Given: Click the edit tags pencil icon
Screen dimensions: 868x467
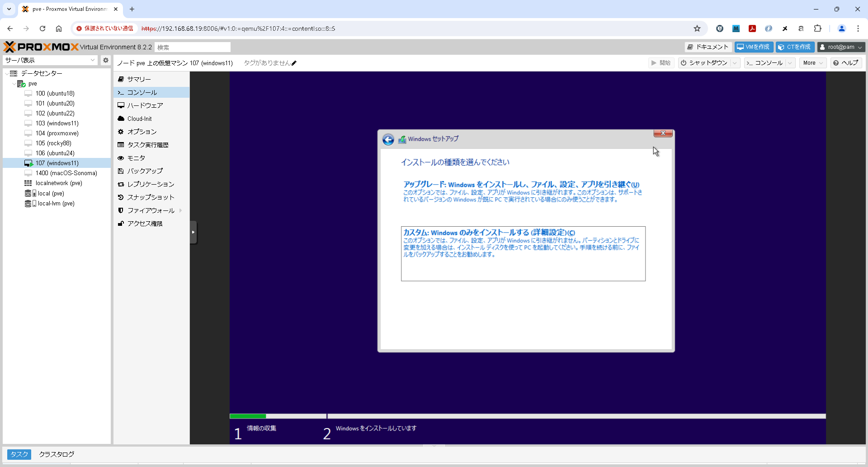Looking at the screenshot, I should coord(294,63).
